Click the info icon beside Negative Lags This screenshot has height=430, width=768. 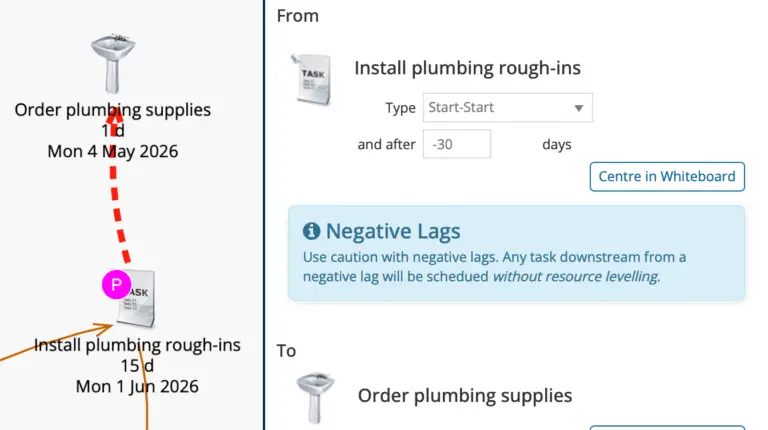pyautogui.click(x=311, y=232)
